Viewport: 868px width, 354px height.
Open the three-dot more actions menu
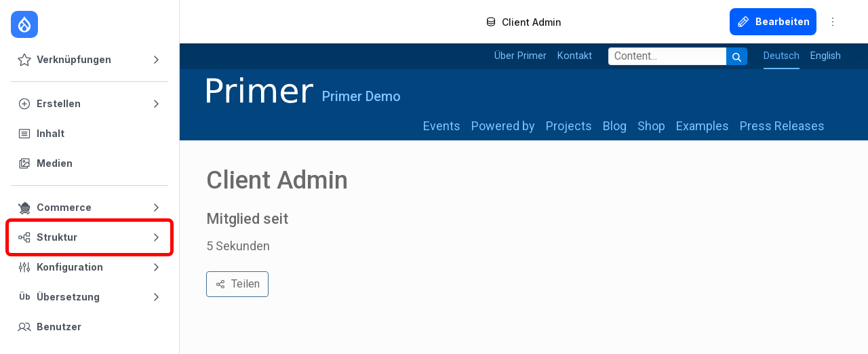(x=833, y=22)
